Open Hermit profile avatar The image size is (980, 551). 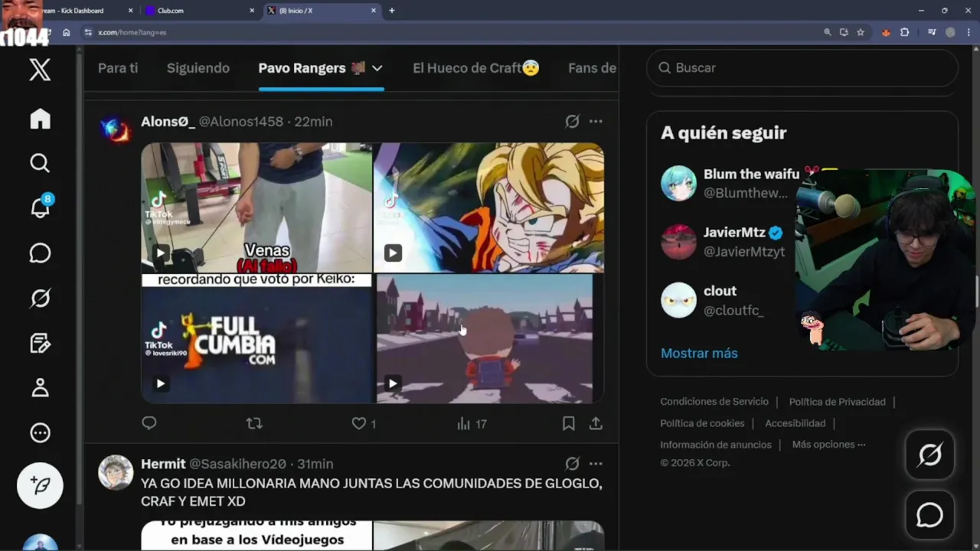pyautogui.click(x=116, y=472)
